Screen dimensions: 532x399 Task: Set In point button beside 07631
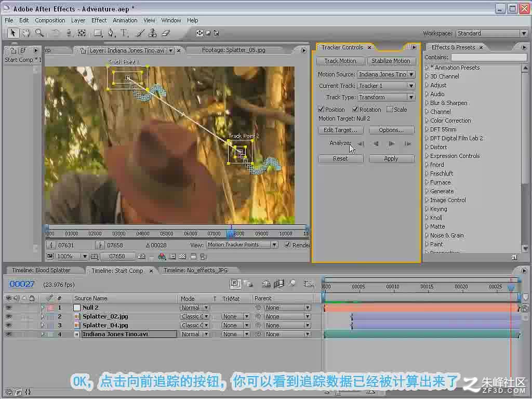tap(51, 245)
